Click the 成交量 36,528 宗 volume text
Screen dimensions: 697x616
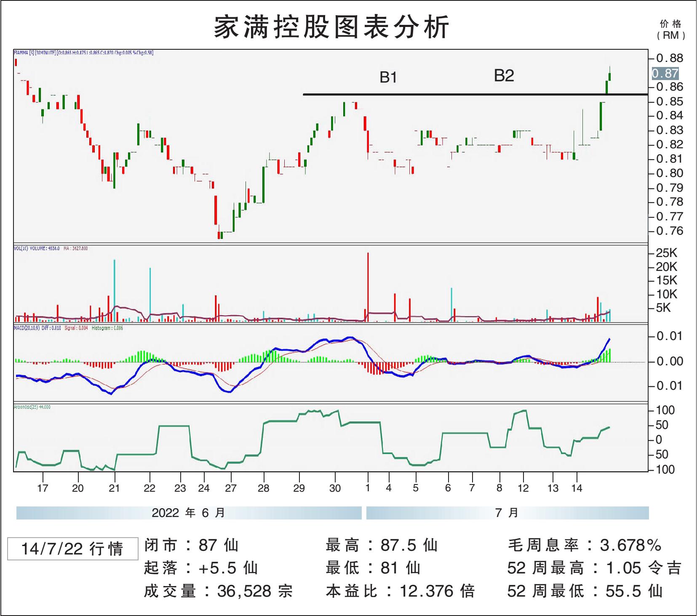coord(218,591)
